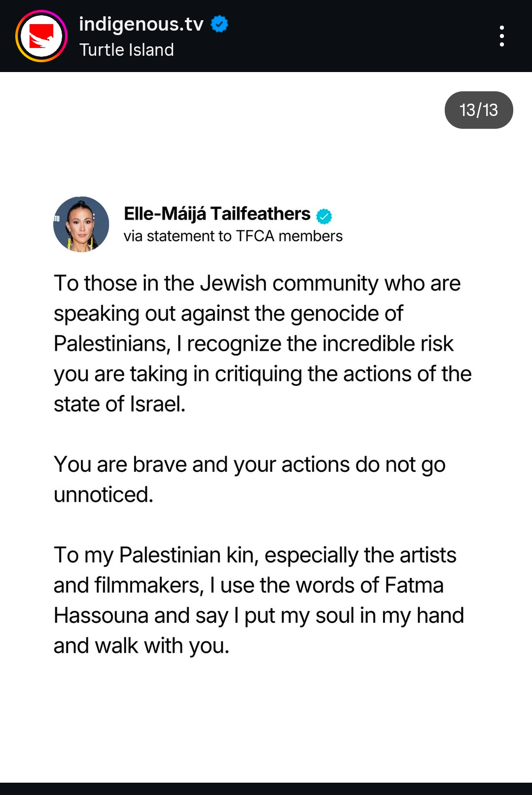Open the three-dot more options menu

coord(501,36)
